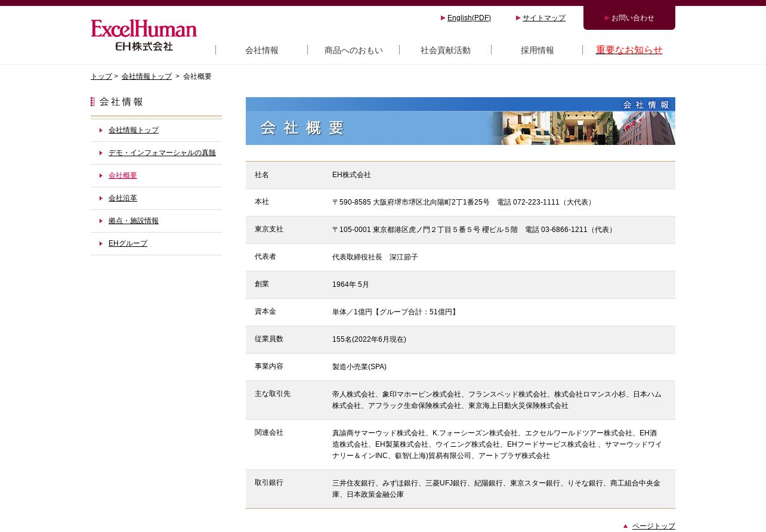Select 会社概要 in the sidebar
The image size is (766, 532).
(x=123, y=175)
